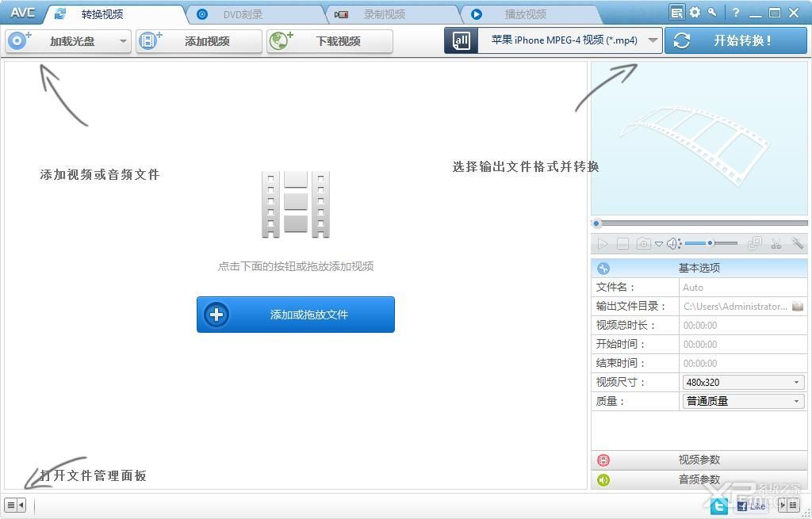This screenshot has width=812, height=519.
Task: Switch to the 播放视频 tab
Action: pos(530,14)
